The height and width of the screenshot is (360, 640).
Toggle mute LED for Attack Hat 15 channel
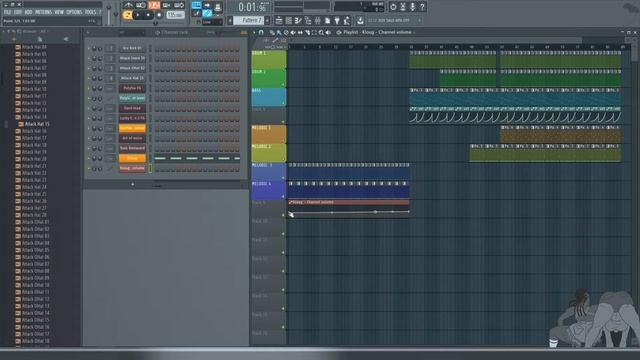(89, 78)
